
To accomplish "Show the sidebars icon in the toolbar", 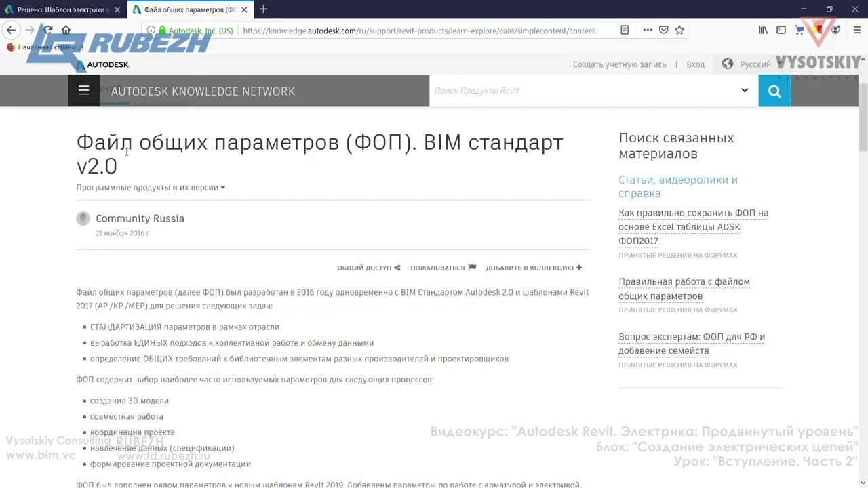I will 781,30.
